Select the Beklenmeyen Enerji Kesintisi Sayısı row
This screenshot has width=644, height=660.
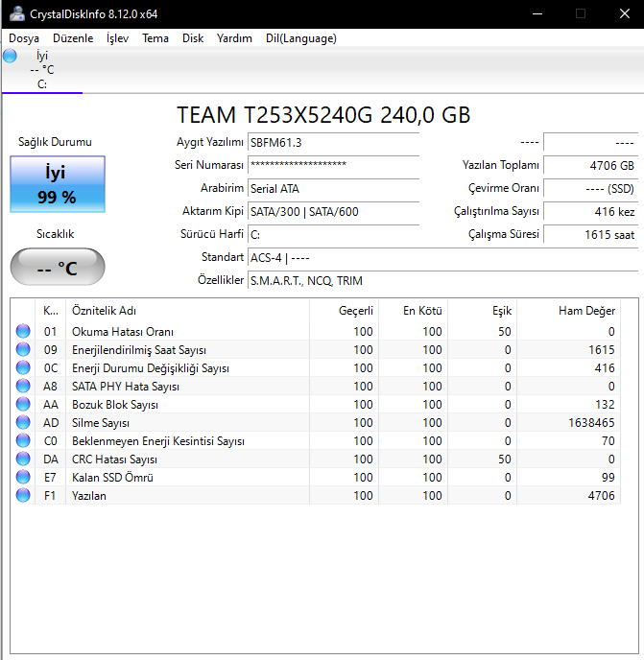click(316, 440)
